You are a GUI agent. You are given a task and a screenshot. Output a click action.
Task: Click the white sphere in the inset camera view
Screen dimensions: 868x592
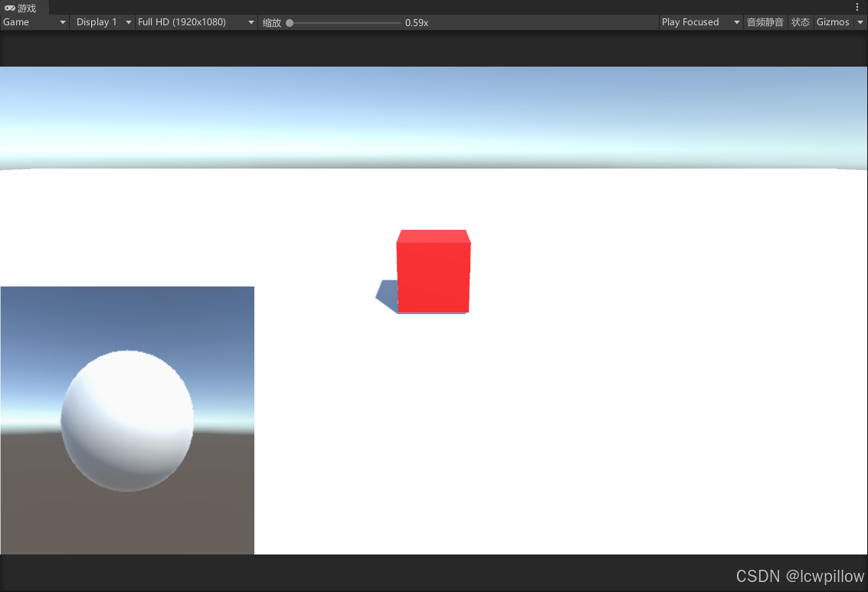pos(127,420)
